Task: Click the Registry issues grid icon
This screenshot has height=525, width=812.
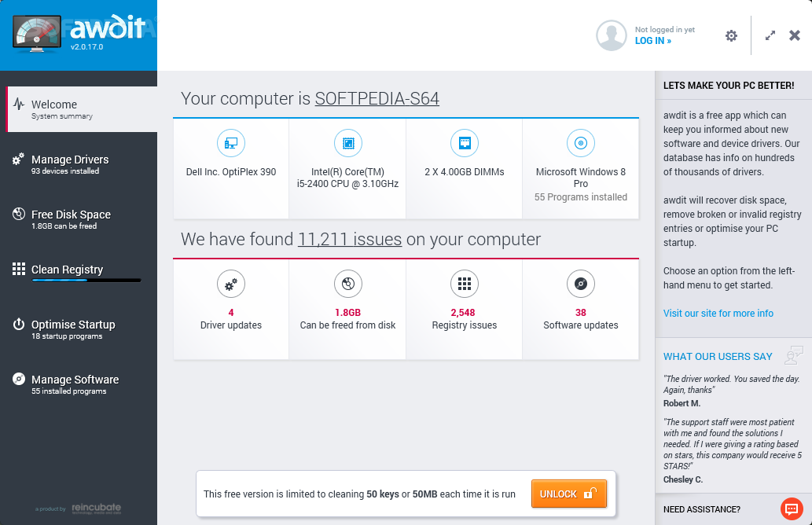Action: click(465, 284)
